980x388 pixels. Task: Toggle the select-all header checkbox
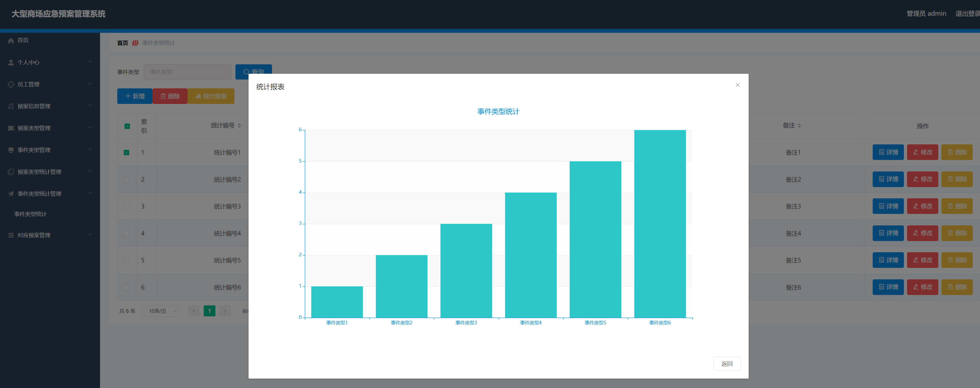click(127, 126)
